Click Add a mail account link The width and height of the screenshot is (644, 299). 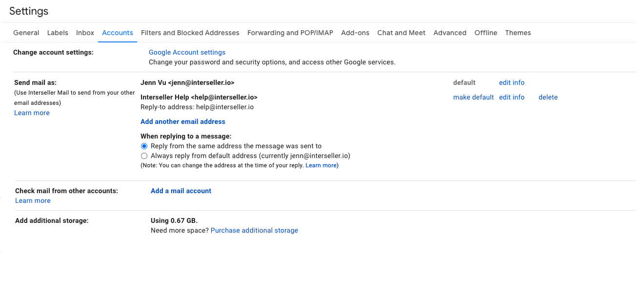(x=181, y=191)
